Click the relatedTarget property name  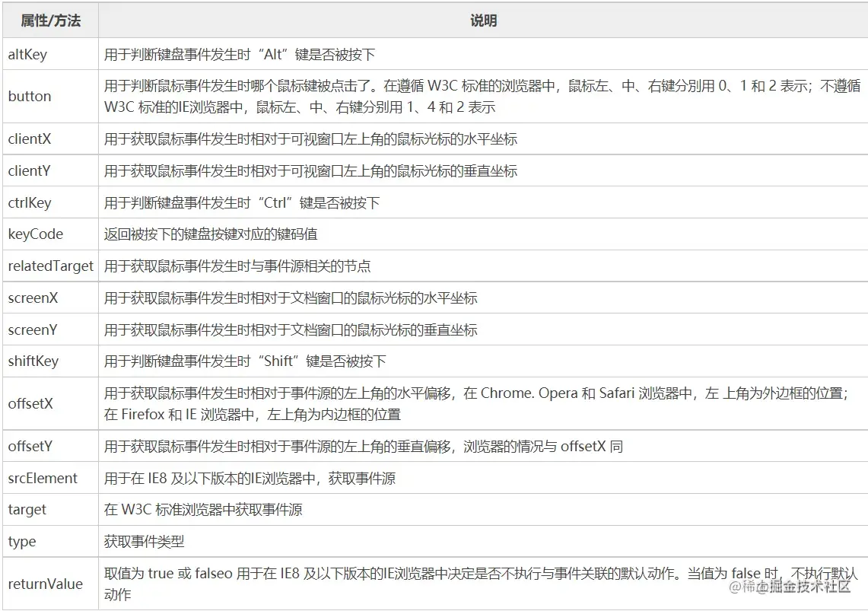(49, 266)
